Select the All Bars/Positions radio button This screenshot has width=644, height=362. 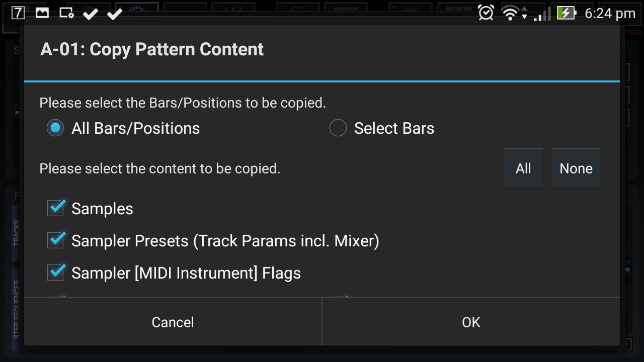pos(55,128)
